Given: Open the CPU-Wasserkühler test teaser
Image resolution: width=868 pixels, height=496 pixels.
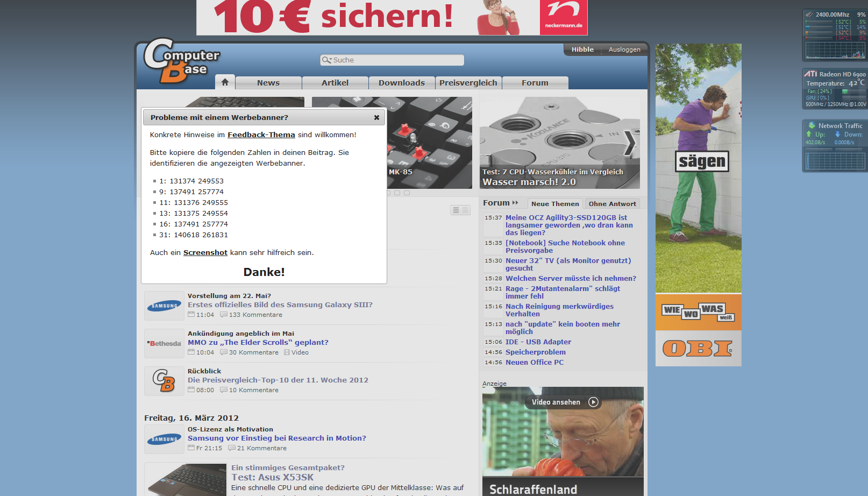Looking at the screenshot, I should tap(560, 143).
